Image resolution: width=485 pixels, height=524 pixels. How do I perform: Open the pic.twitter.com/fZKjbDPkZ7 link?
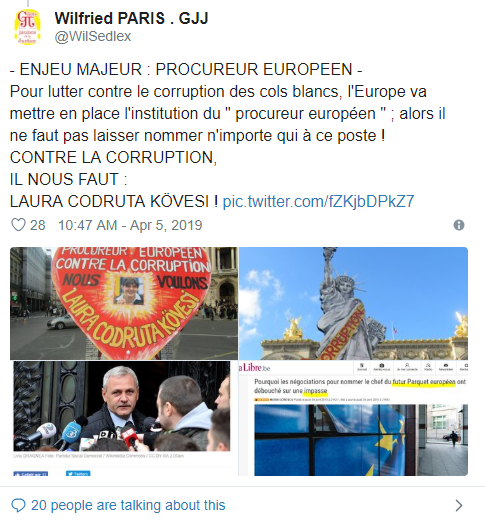pos(319,201)
